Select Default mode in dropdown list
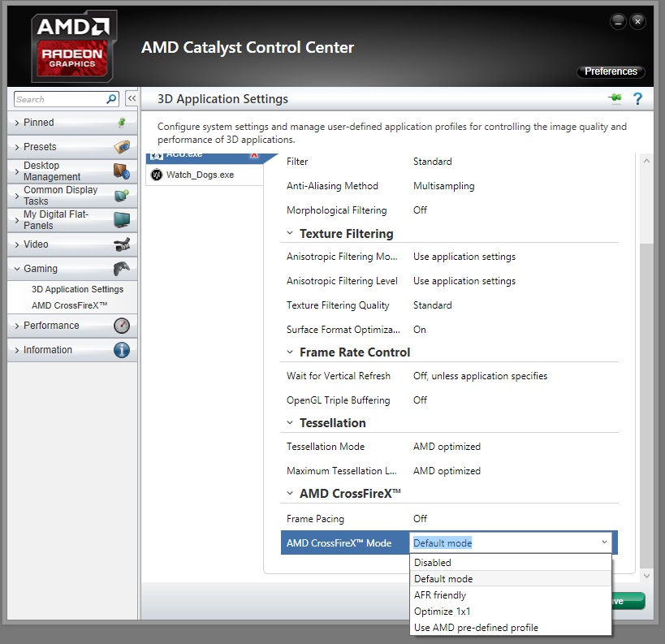 511,579
